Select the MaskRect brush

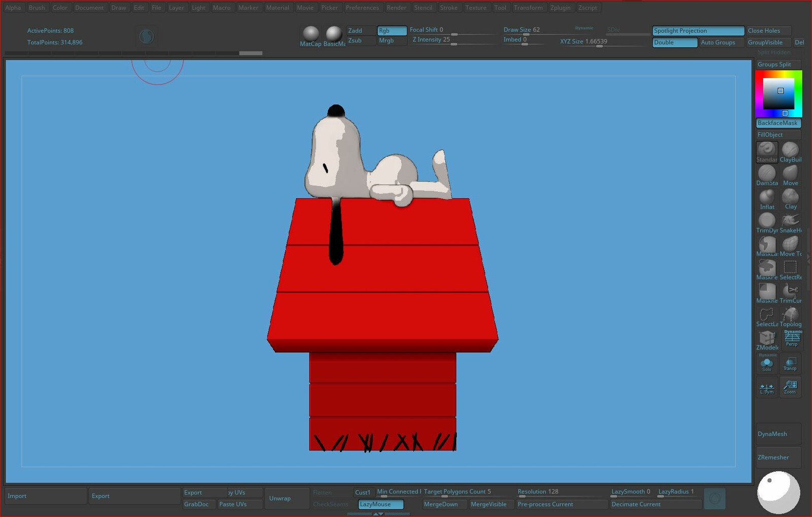click(767, 293)
